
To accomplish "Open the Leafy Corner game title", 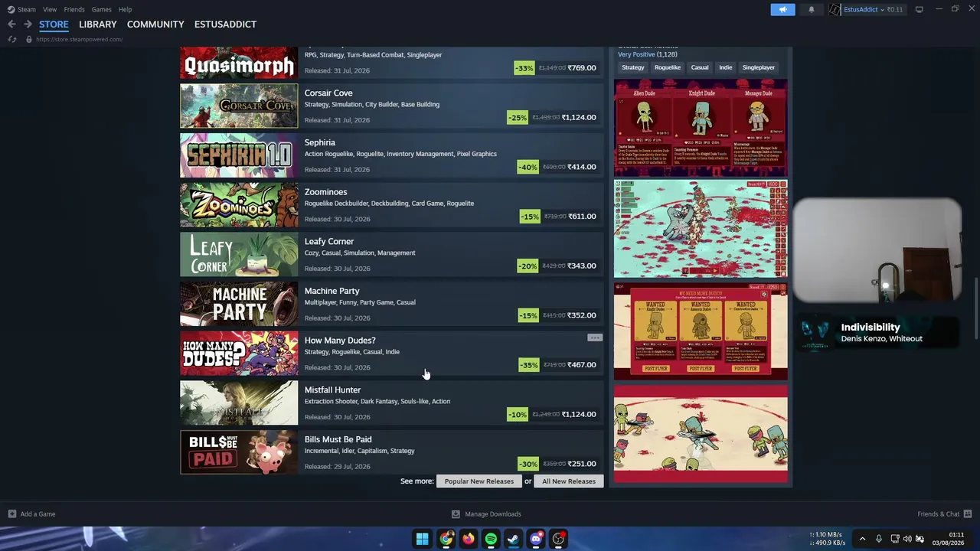I will (x=329, y=242).
